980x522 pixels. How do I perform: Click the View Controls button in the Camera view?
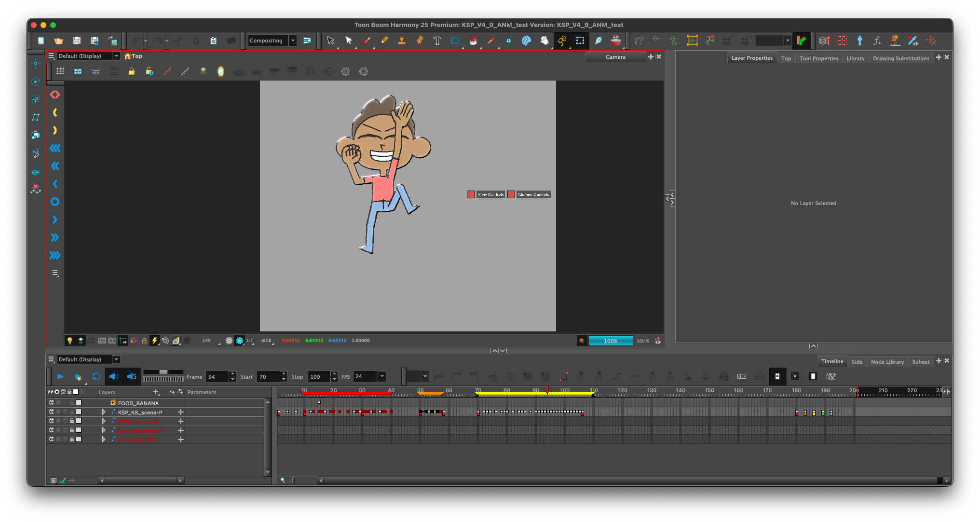(490, 194)
